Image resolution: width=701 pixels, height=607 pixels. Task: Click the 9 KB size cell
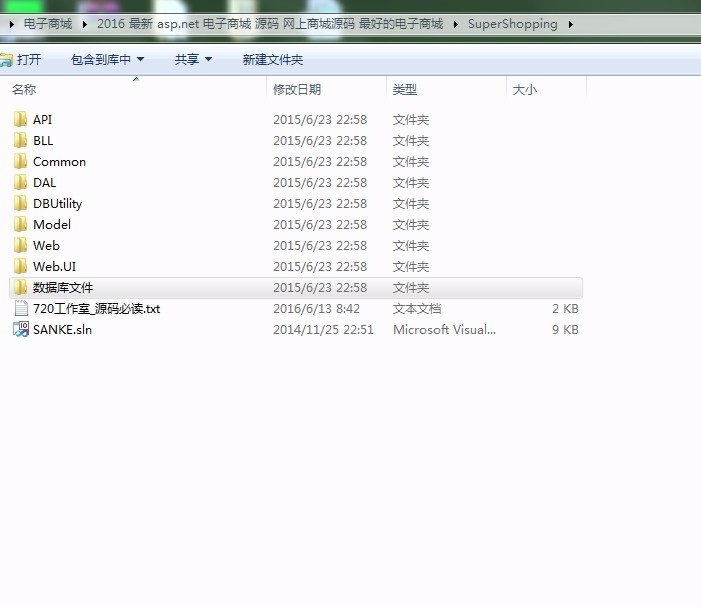click(565, 329)
